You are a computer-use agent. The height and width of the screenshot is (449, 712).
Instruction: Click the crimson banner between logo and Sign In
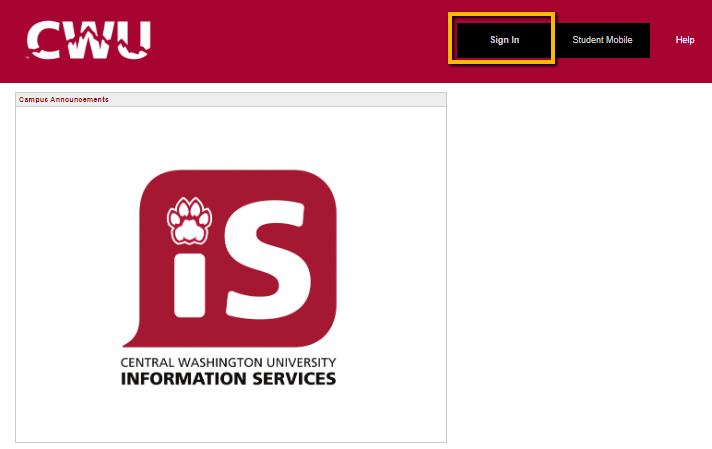(300, 41)
